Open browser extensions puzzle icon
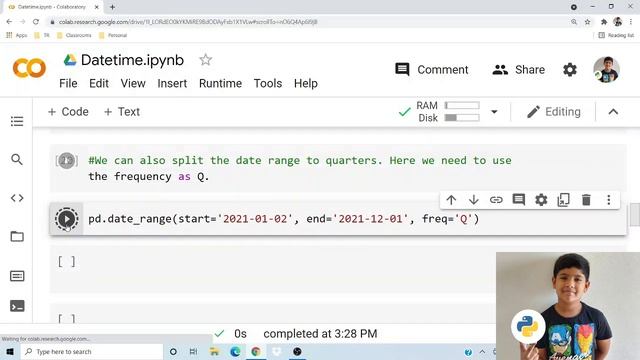Screen dimensions: 640x360 pyautogui.click(x=604, y=22)
